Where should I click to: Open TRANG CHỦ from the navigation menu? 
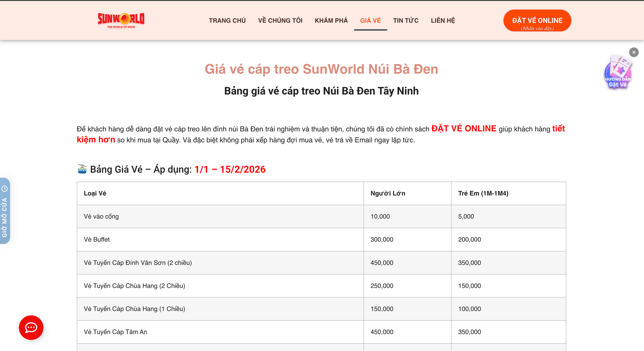(x=227, y=20)
